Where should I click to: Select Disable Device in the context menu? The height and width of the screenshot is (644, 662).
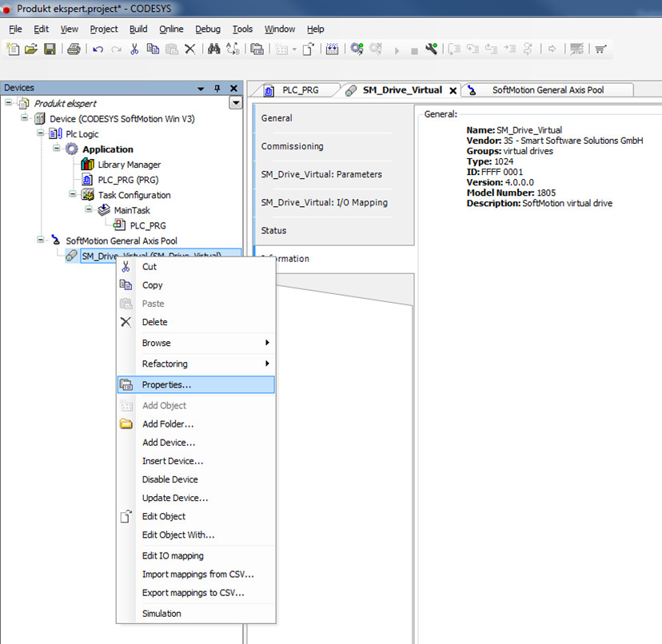197,479
